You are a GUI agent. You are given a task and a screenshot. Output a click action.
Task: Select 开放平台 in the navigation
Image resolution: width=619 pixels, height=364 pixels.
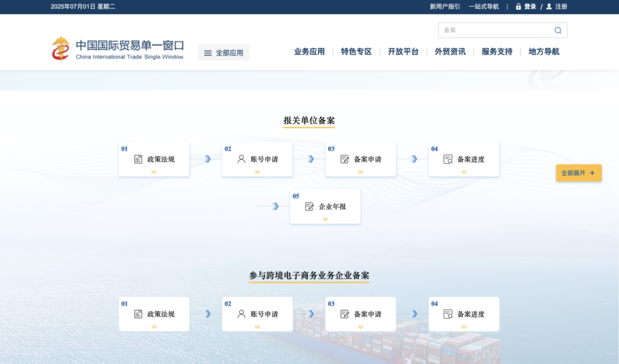403,51
